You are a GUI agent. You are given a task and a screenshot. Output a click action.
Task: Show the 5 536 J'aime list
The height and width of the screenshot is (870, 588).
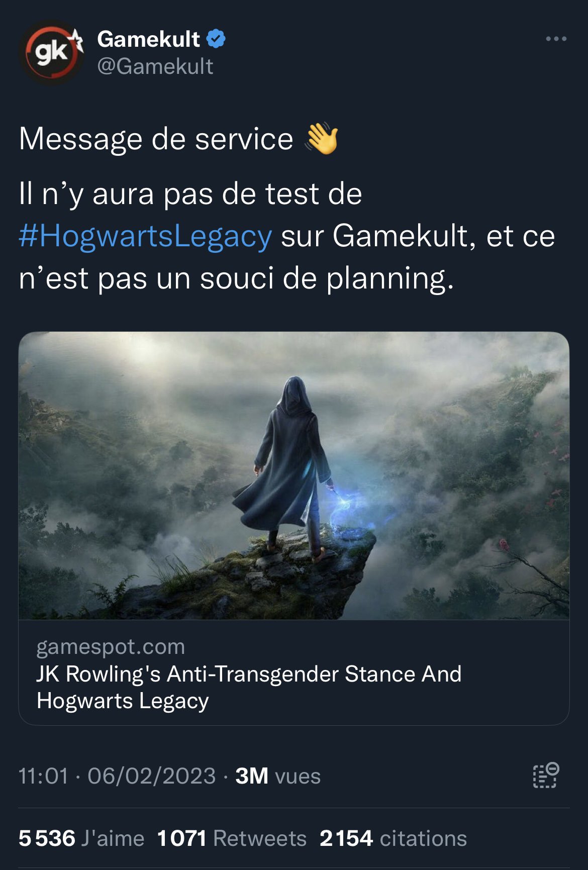(81, 838)
